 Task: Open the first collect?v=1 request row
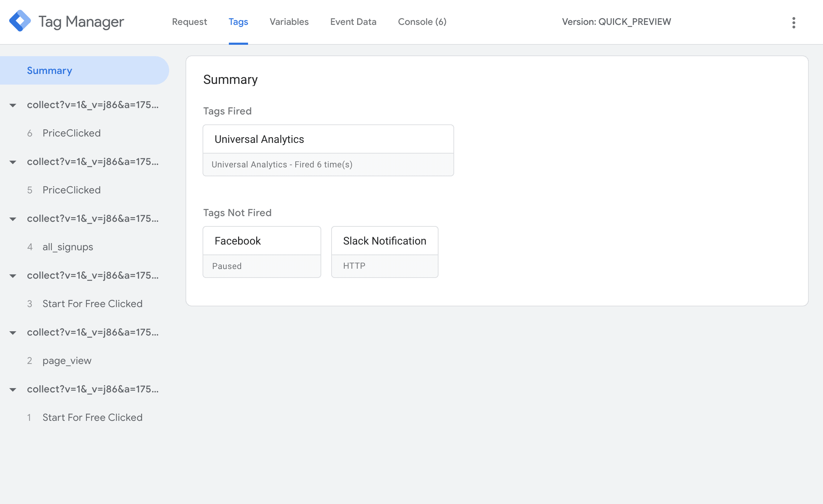point(93,105)
